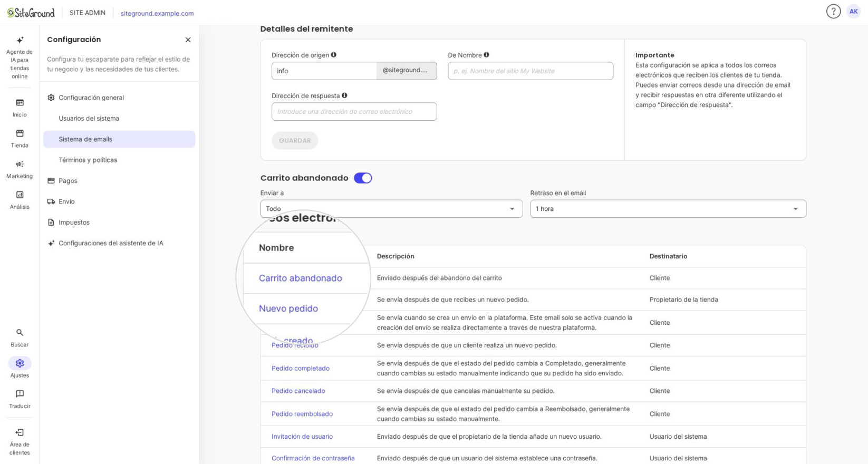Open the Pedido cancelado email
Image resolution: width=868 pixels, height=464 pixels.
pos(298,391)
